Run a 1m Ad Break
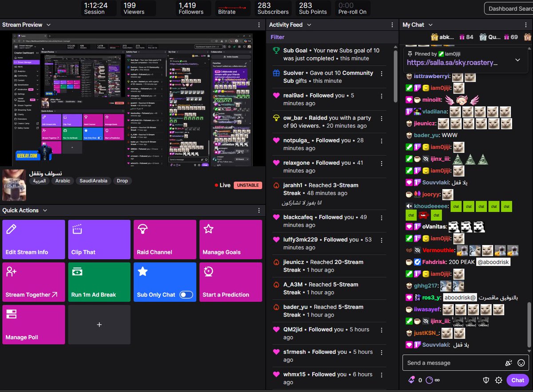Image resolution: width=533 pixels, height=392 pixels. tap(99, 282)
